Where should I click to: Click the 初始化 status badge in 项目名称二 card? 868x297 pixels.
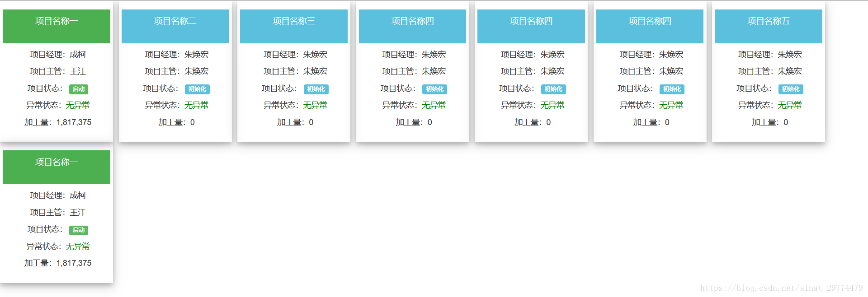(x=197, y=89)
